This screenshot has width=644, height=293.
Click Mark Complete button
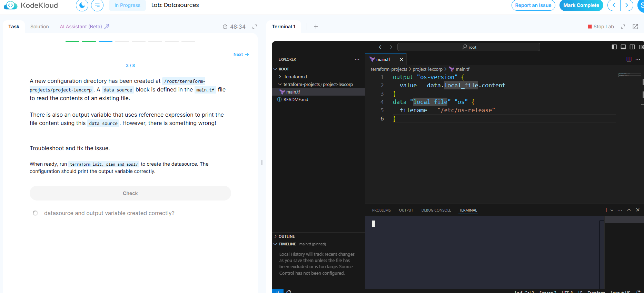pos(581,5)
